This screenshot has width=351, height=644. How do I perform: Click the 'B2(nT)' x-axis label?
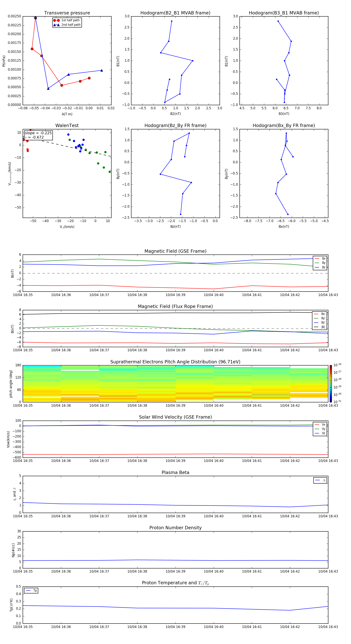[175, 114]
